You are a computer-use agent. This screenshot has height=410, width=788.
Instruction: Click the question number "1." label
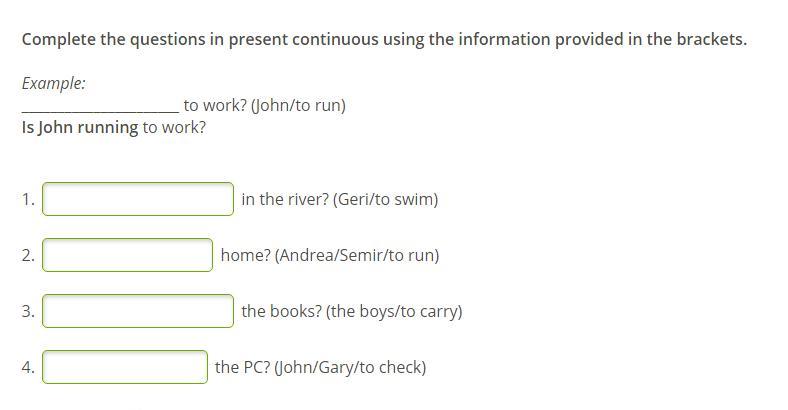pyautogui.click(x=28, y=199)
